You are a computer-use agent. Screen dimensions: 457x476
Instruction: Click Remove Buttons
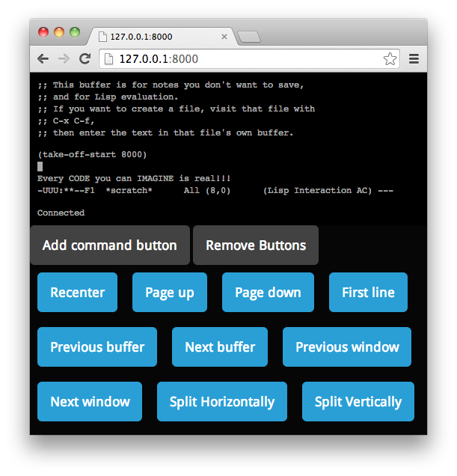click(256, 245)
